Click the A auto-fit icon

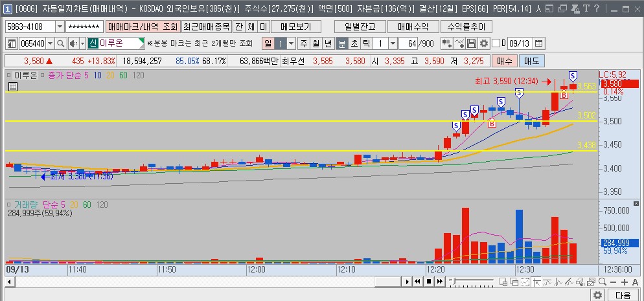pyautogui.click(x=636, y=282)
